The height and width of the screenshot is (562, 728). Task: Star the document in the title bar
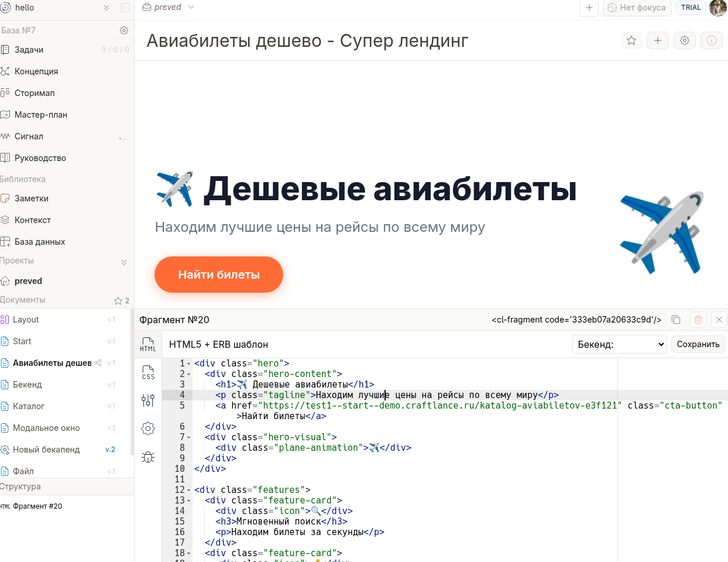click(631, 40)
